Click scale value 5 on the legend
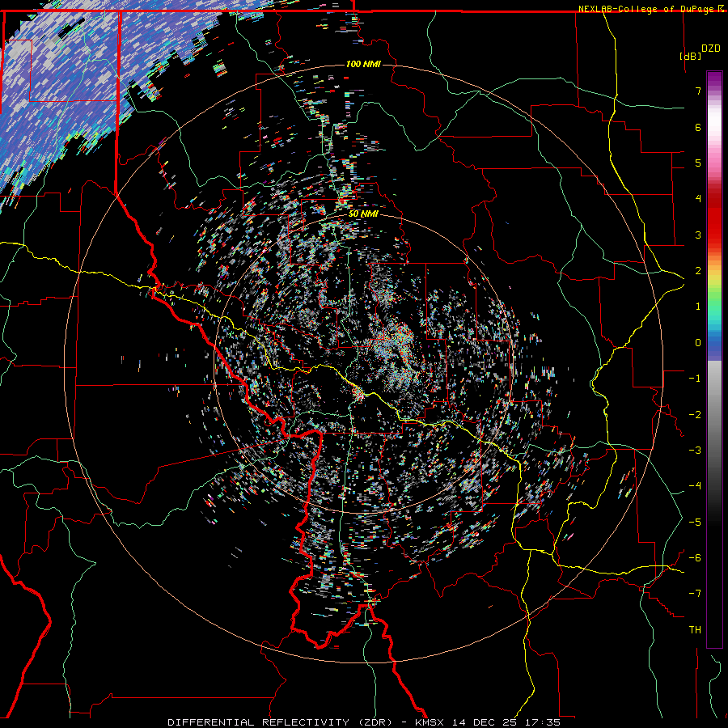This screenshot has width=728, height=728. [x=698, y=163]
